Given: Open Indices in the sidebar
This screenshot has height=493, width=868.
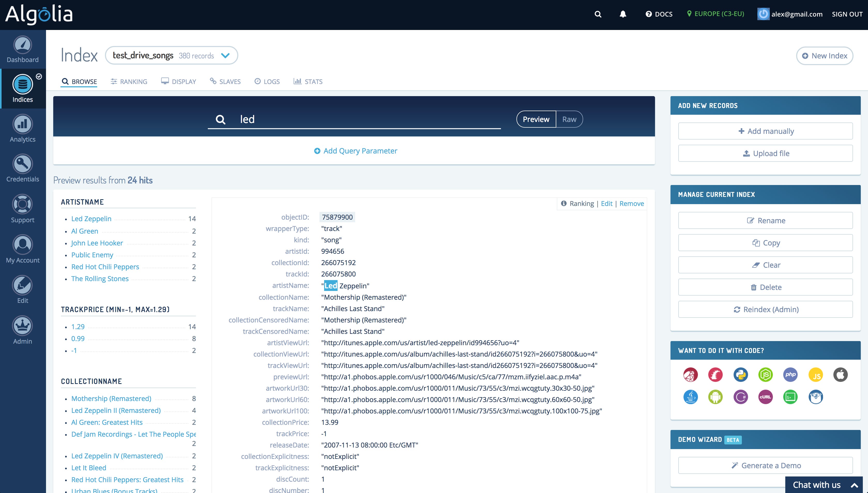Looking at the screenshot, I should [23, 89].
